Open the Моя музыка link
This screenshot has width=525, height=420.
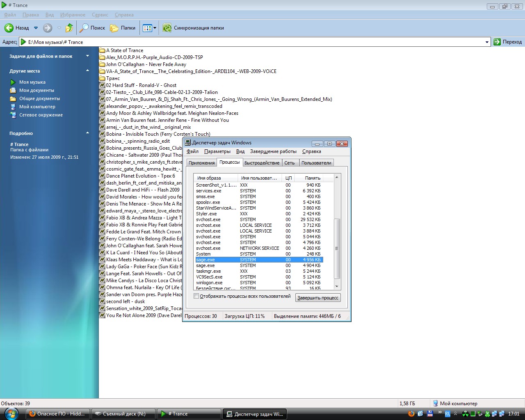click(32, 82)
